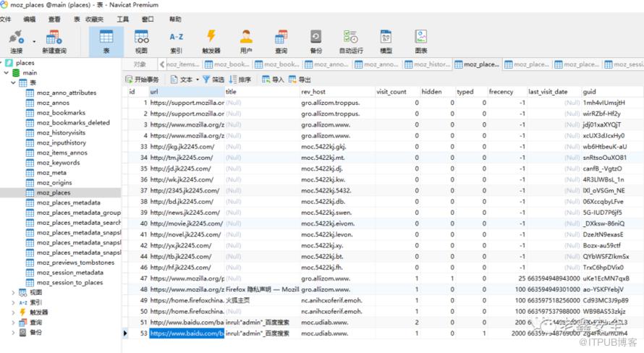Open the 模型 (Model) toolbar icon

[x=386, y=41]
